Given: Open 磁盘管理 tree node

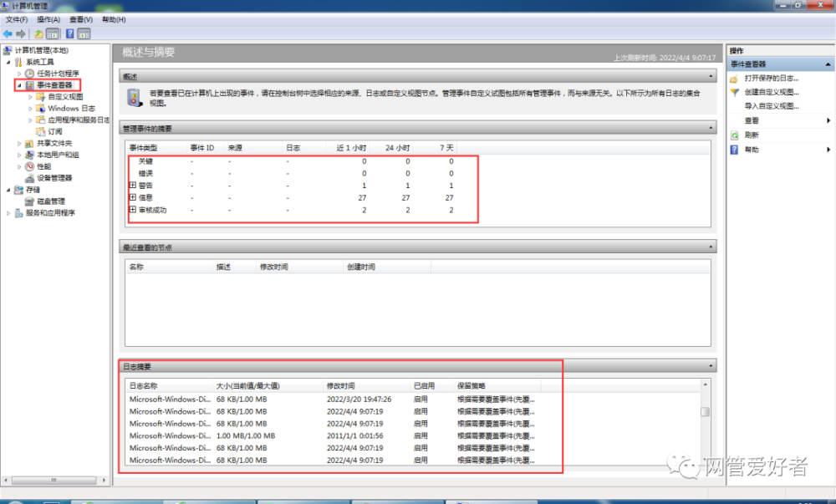Looking at the screenshot, I should pos(51,201).
